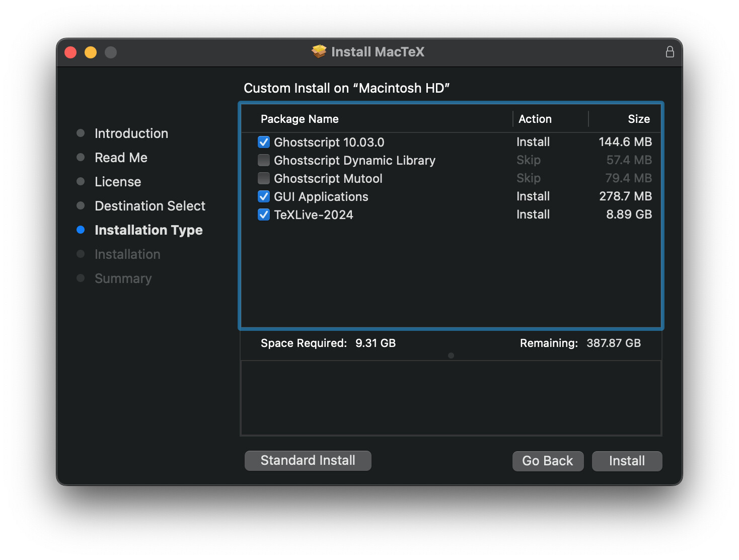Click the MacTeX package icon in title bar

(x=319, y=51)
